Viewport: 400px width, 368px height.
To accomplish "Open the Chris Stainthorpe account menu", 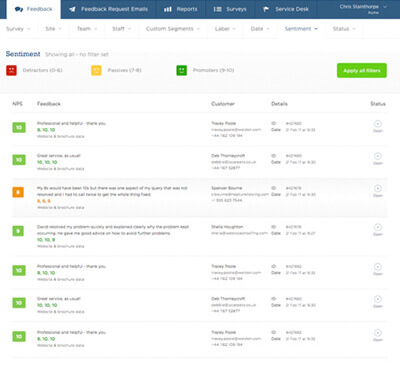I will pyautogui.click(x=363, y=9).
